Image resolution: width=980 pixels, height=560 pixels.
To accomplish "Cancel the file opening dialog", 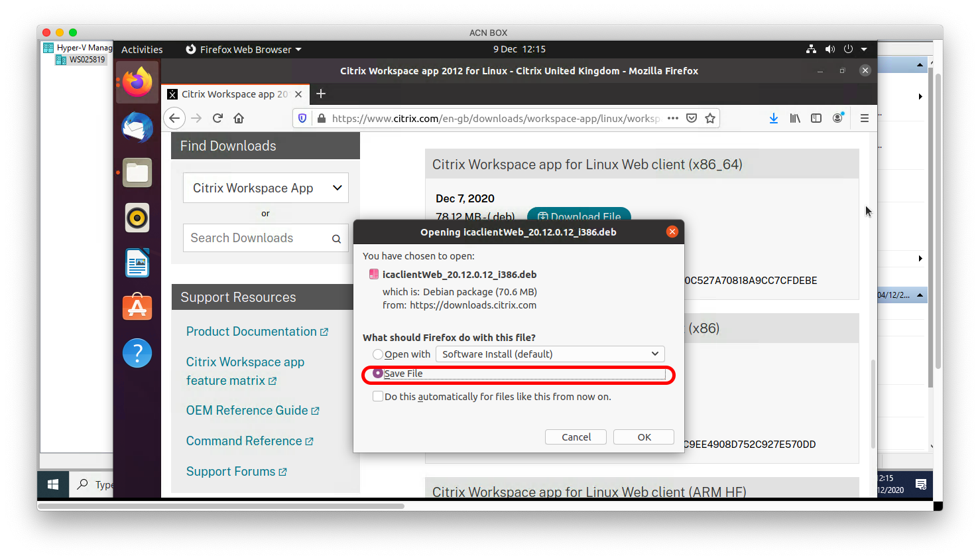I will (576, 437).
